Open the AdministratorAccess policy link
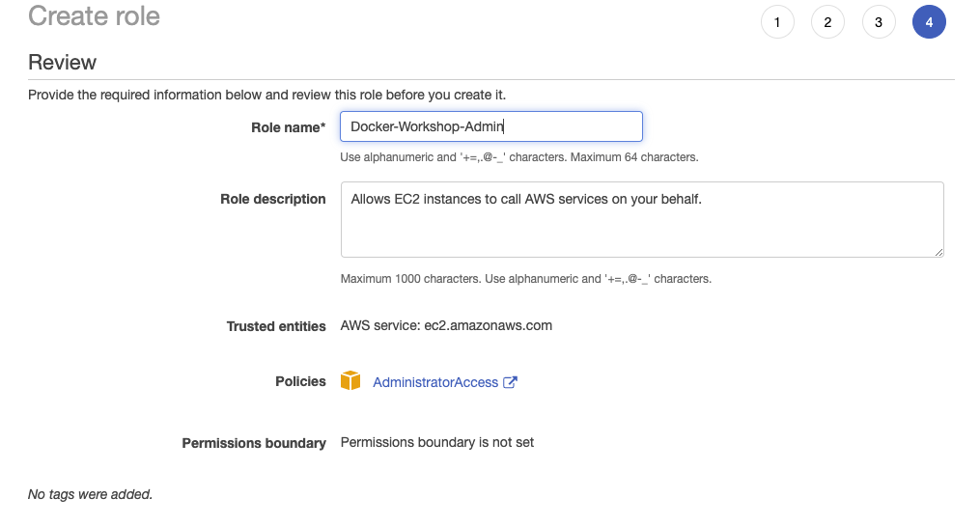 (x=435, y=382)
